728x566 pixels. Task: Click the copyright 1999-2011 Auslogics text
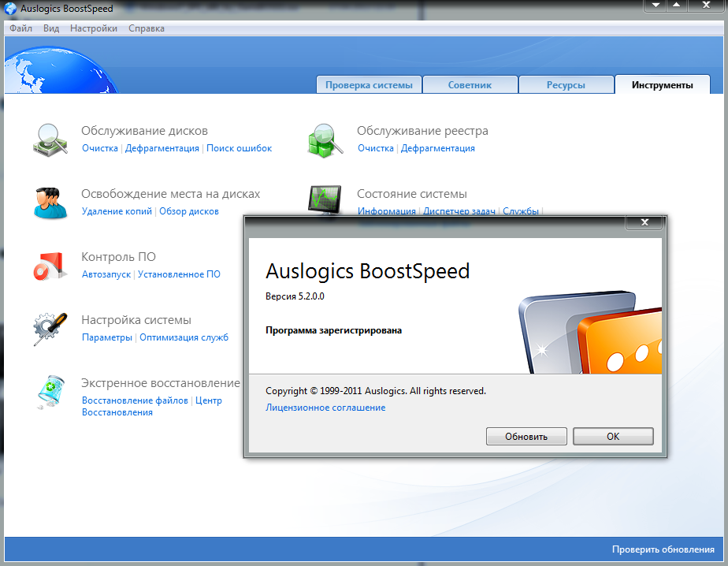click(376, 391)
